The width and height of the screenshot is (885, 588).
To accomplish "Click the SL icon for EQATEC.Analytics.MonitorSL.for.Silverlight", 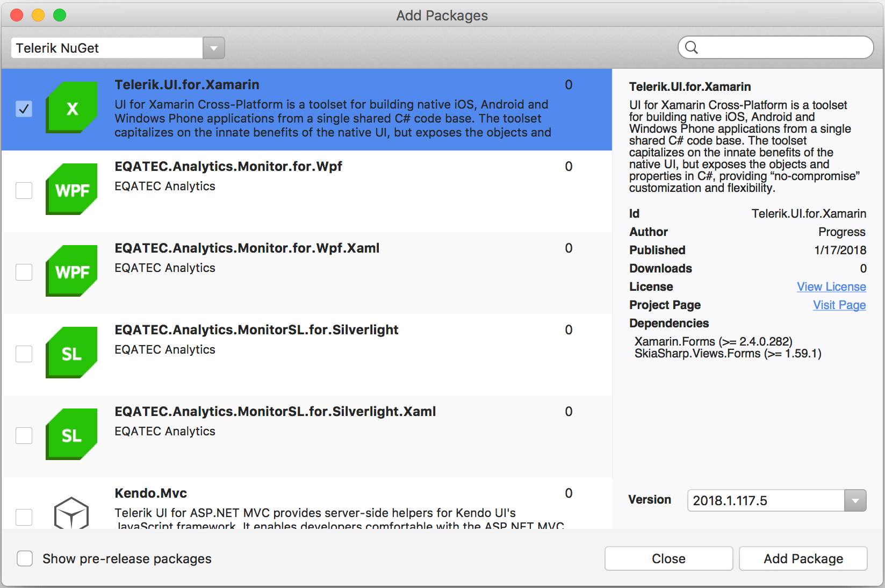I will pos(72,353).
